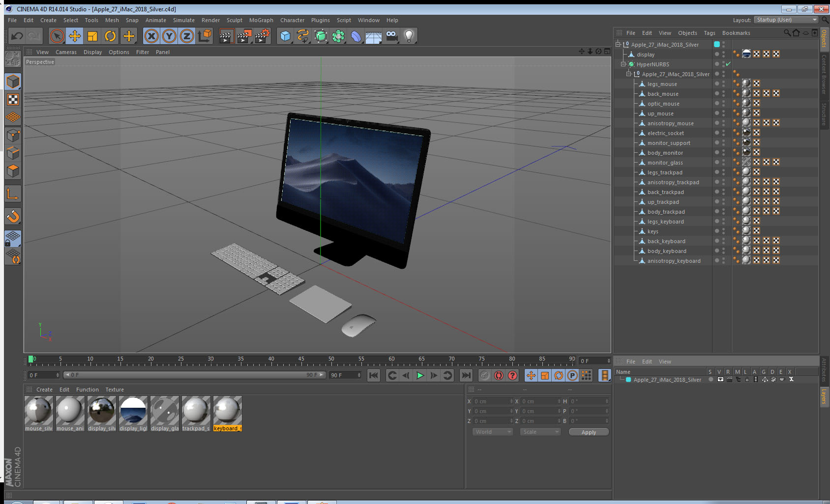Viewport: 830px width, 504px height.
Task: Add a camera object
Action: (x=391, y=36)
